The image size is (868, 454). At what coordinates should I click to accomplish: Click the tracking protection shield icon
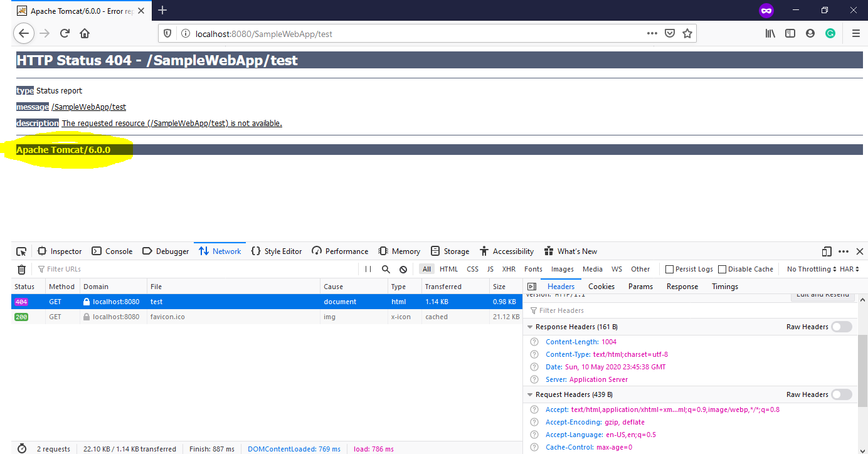pyautogui.click(x=168, y=33)
